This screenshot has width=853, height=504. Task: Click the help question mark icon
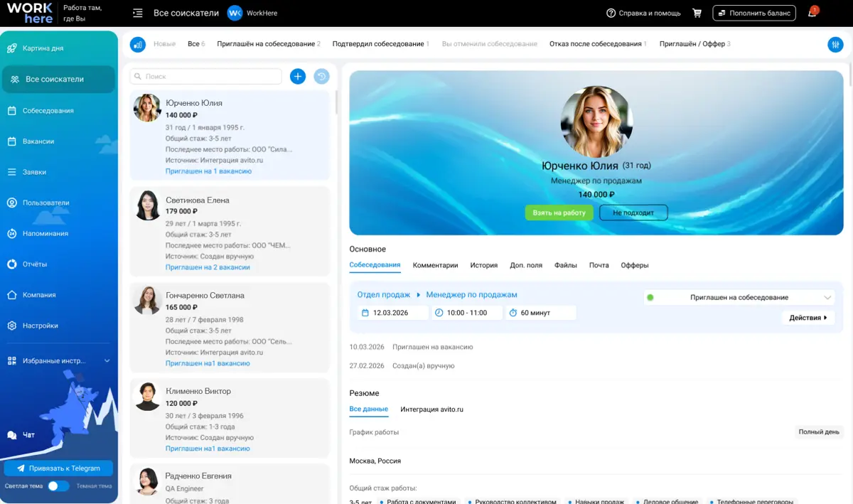(x=611, y=13)
